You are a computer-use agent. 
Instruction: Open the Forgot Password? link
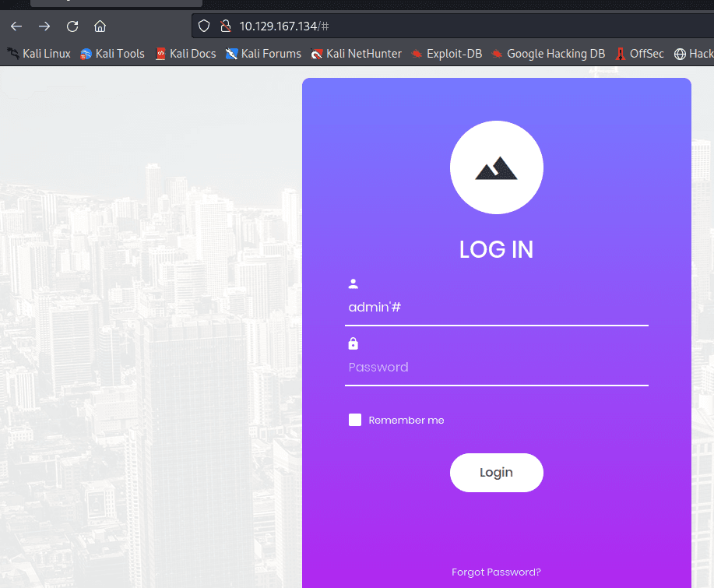496,572
